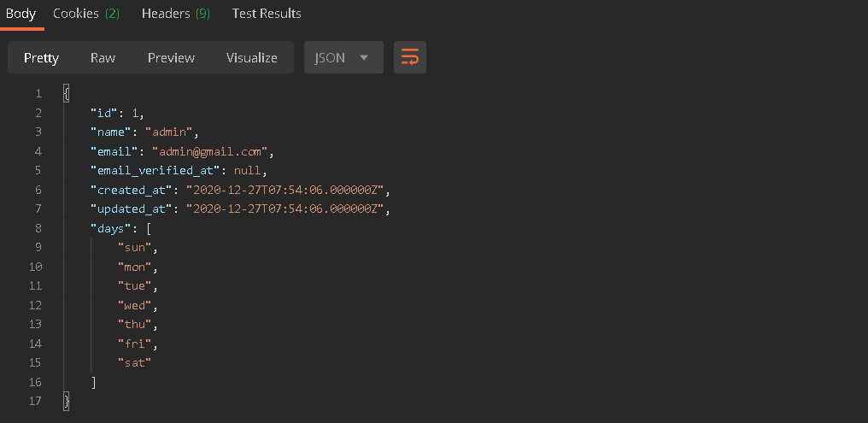Screen dimensions: 868x423
Task: Open the Cookies (2) tab
Action: (x=86, y=14)
